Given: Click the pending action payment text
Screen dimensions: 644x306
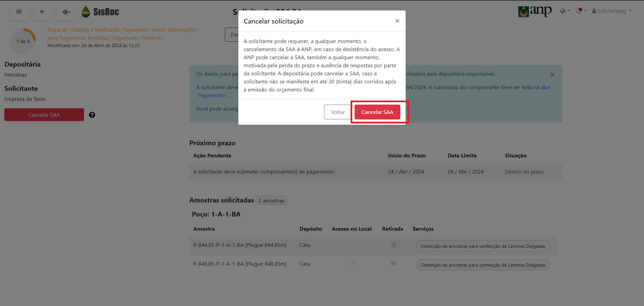Looking at the screenshot, I should [x=264, y=171].
